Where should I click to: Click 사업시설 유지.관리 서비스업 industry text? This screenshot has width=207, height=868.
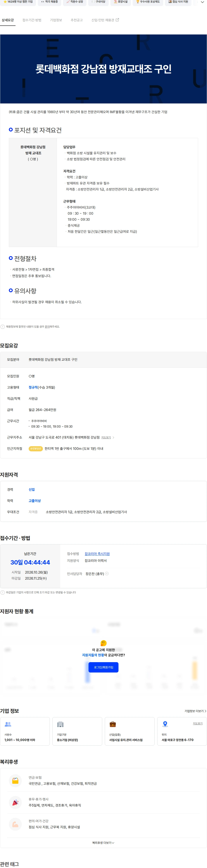(x=126, y=740)
